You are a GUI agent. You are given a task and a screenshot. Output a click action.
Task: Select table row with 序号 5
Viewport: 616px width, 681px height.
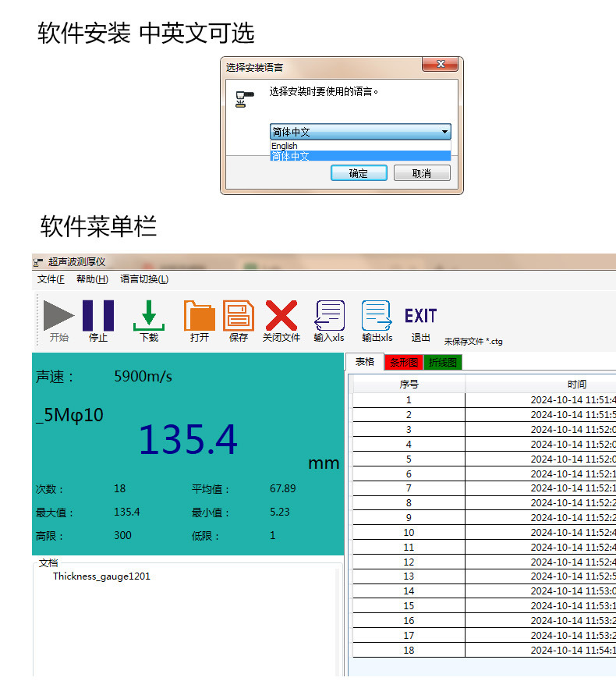484,459
